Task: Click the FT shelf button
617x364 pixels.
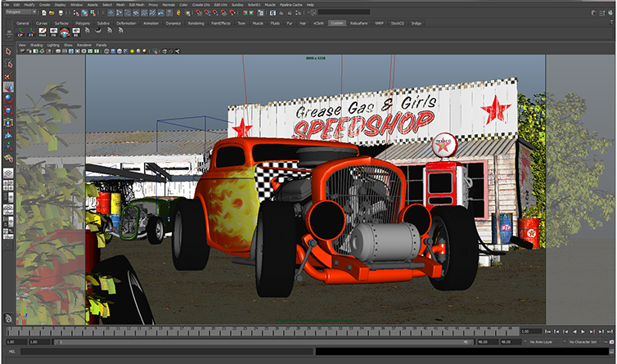Action: 31,32
